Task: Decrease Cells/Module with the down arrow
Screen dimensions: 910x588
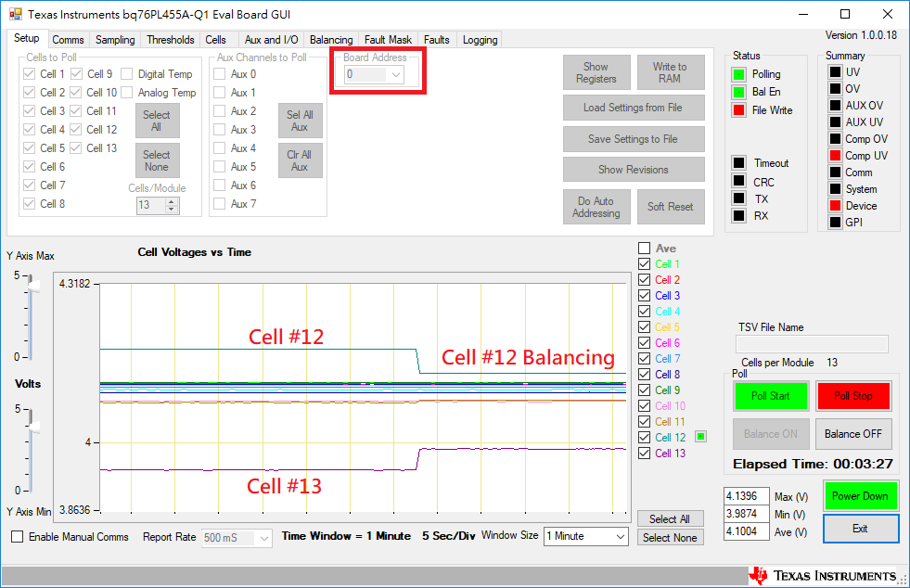Action: click(172, 209)
